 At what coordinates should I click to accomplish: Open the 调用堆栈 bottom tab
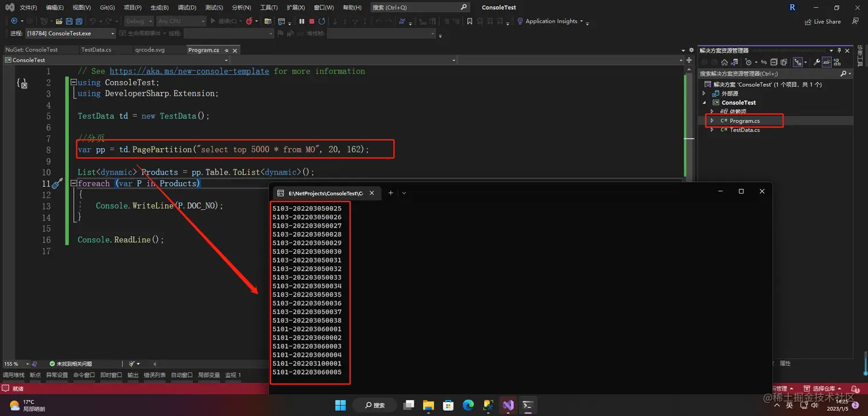14,375
